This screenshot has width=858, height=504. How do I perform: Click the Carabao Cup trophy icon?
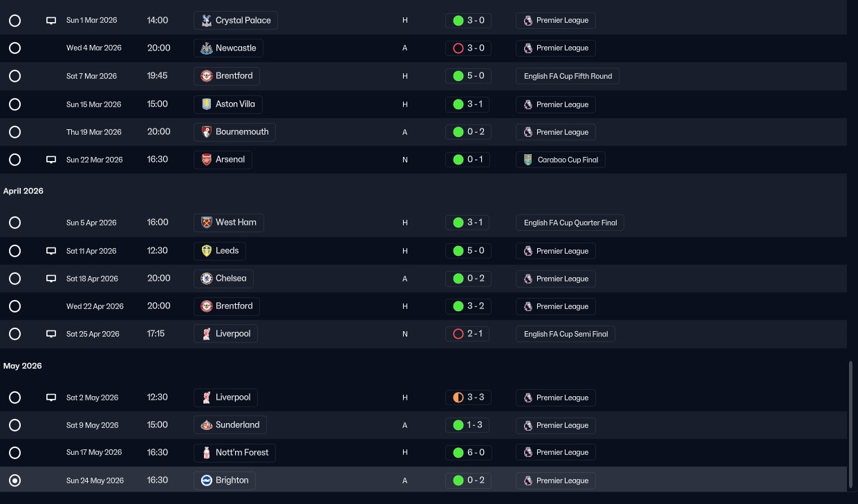click(x=528, y=160)
